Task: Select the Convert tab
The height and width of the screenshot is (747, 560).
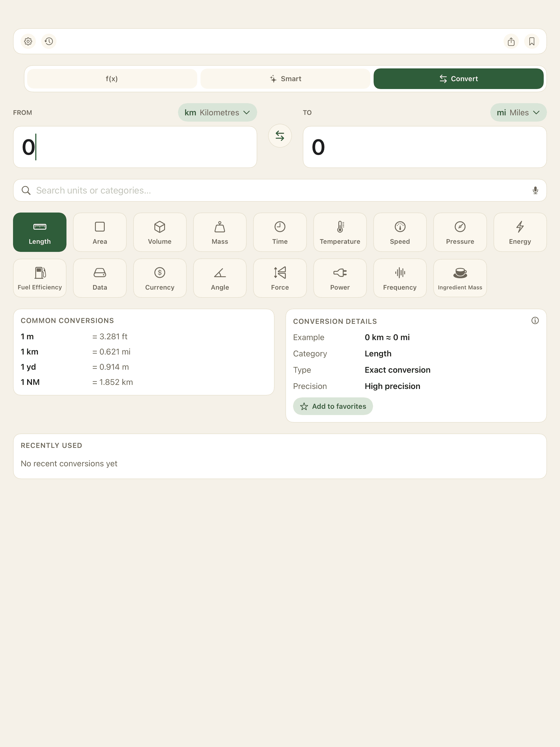Action: point(459,79)
